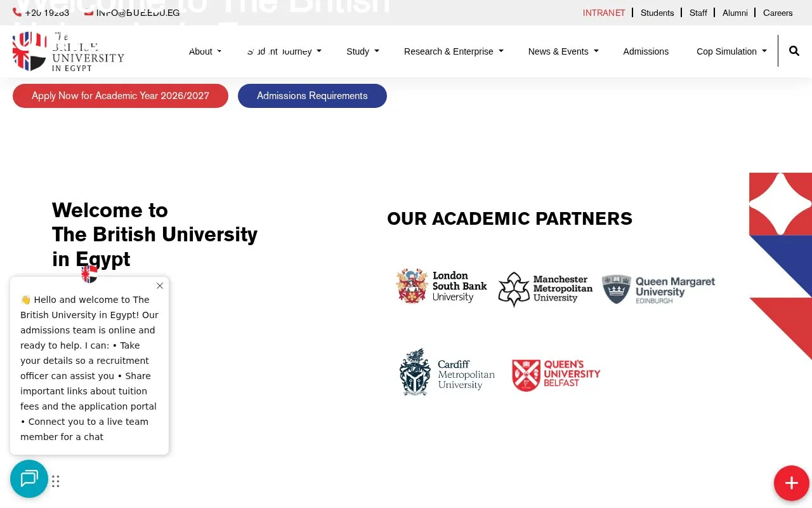Click the INFO@BUE.EDU.EG email address
Viewport: 812px width, 508px height.
(138, 12)
